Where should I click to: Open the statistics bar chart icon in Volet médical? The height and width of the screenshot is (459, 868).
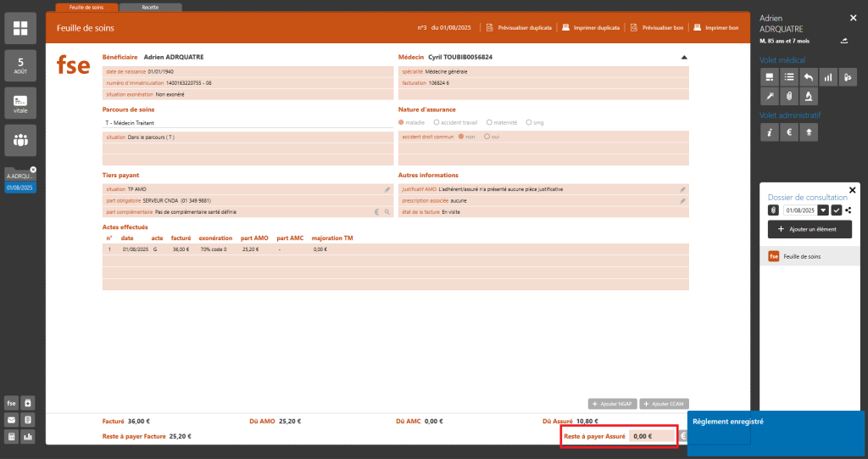(828, 77)
